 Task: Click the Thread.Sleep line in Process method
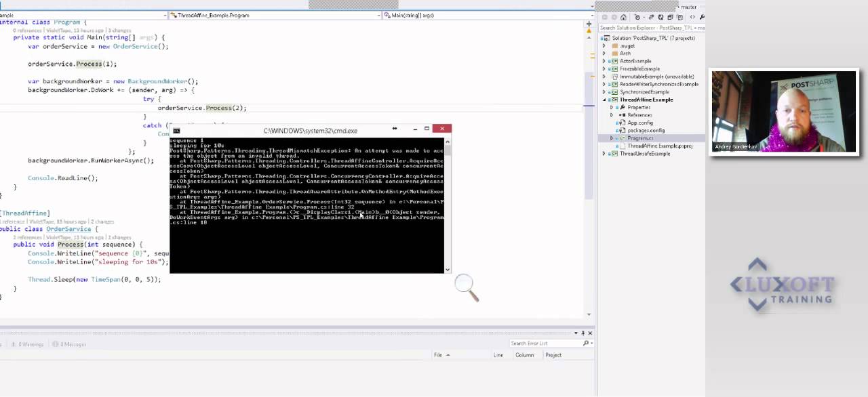94,279
